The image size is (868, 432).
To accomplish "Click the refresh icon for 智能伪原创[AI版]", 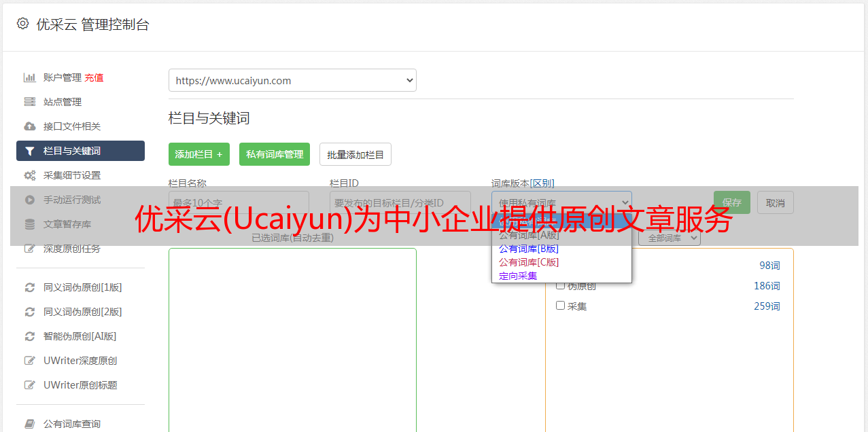I will pos(30,336).
